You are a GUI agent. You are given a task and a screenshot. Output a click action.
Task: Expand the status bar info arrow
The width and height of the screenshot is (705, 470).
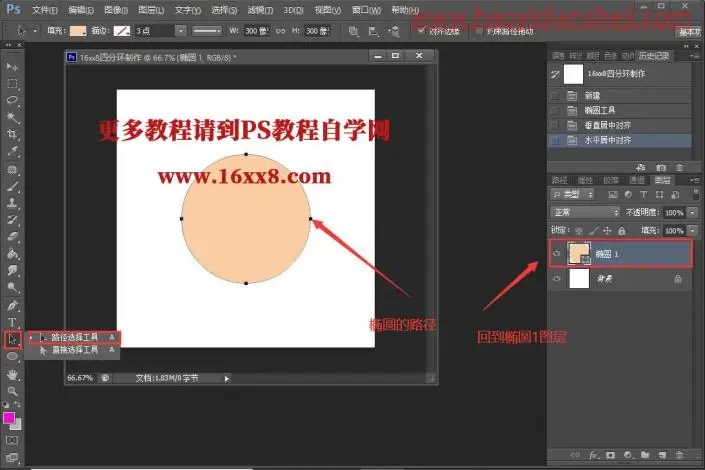(227, 379)
